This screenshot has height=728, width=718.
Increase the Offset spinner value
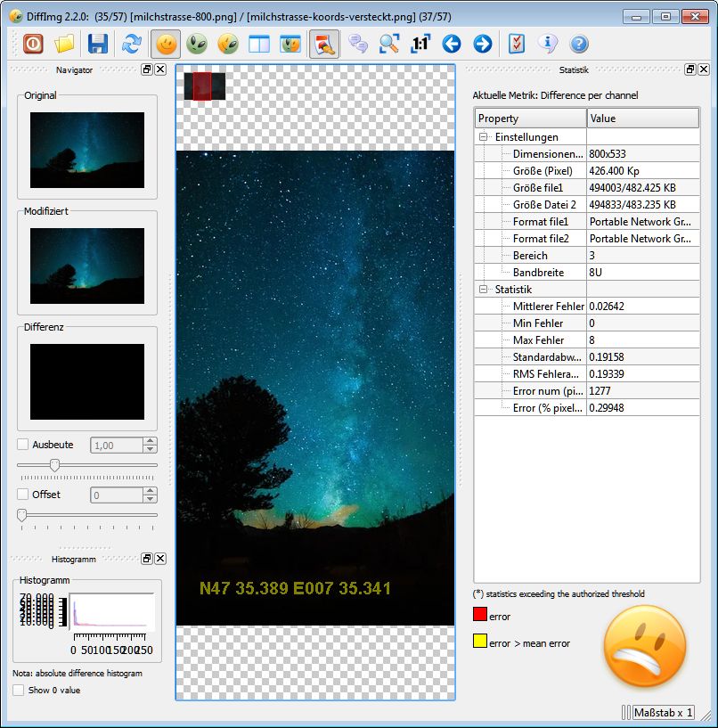pos(150,491)
